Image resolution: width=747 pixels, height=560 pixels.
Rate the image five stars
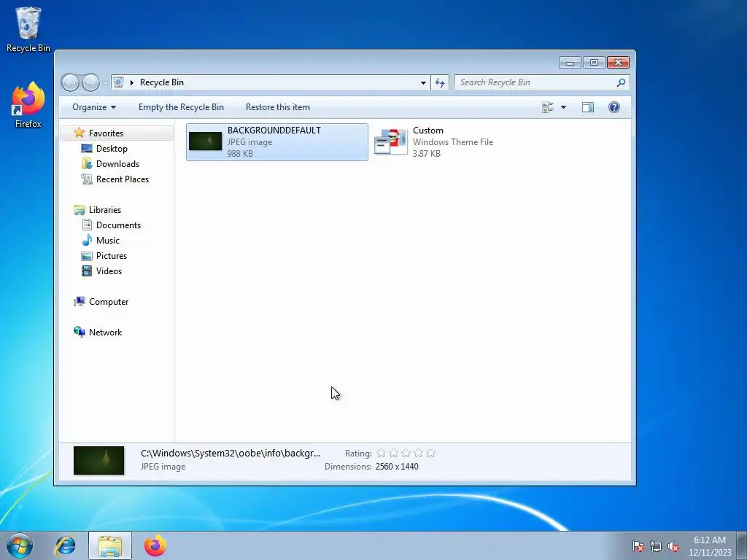[x=430, y=454]
